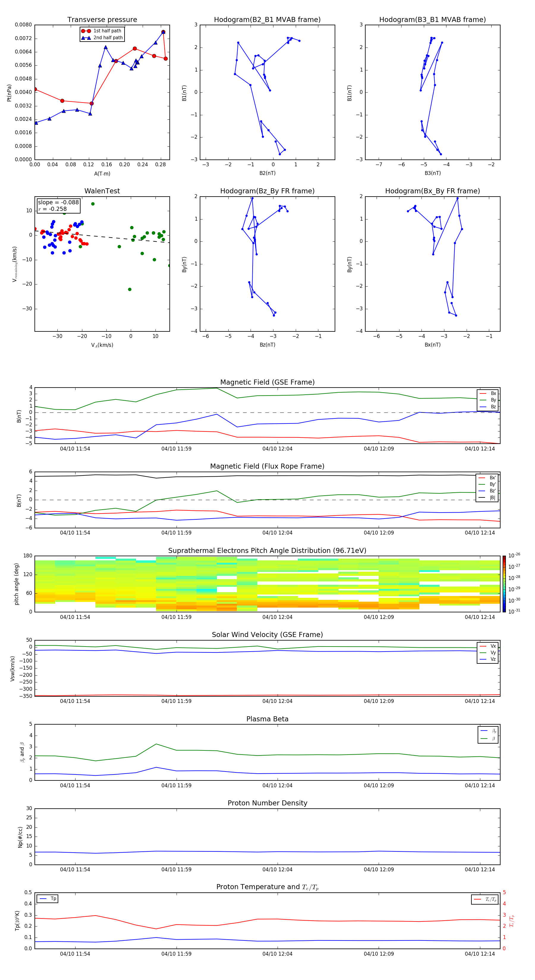Click the 'Hodogram(Bx_By FR frame)' title

[432, 191]
